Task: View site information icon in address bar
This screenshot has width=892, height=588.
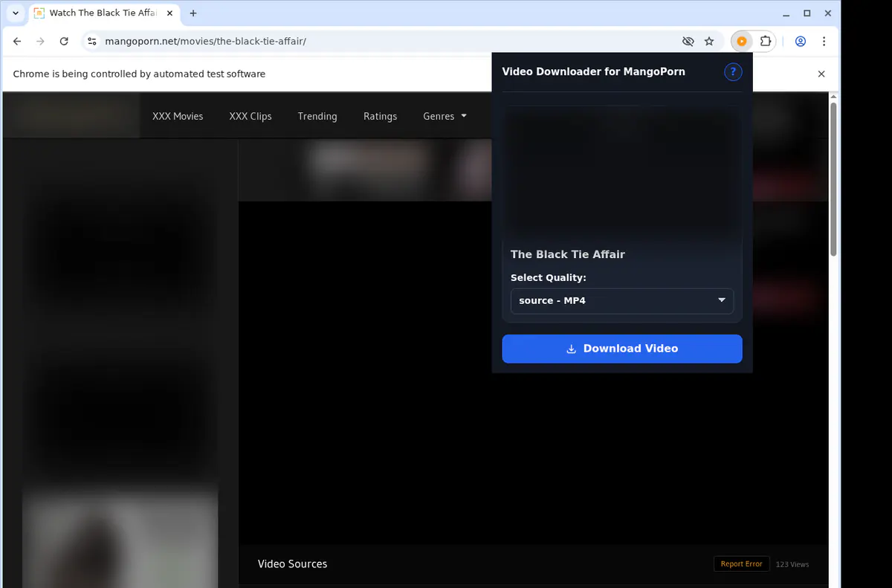Action: pyautogui.click(x=92, y=42)
